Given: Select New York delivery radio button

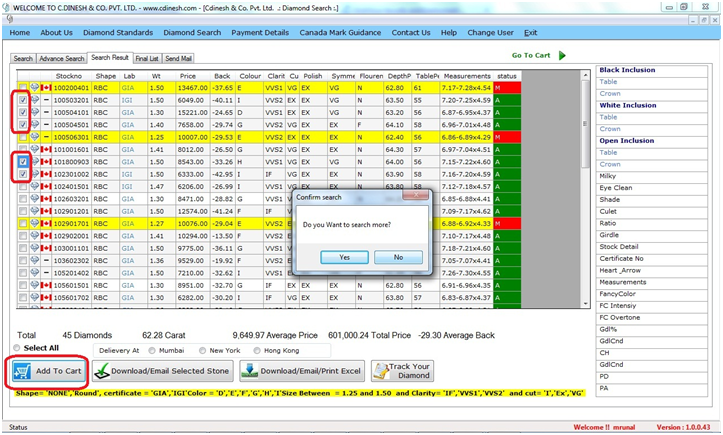Looking at the screenshot, I should 202,351.
